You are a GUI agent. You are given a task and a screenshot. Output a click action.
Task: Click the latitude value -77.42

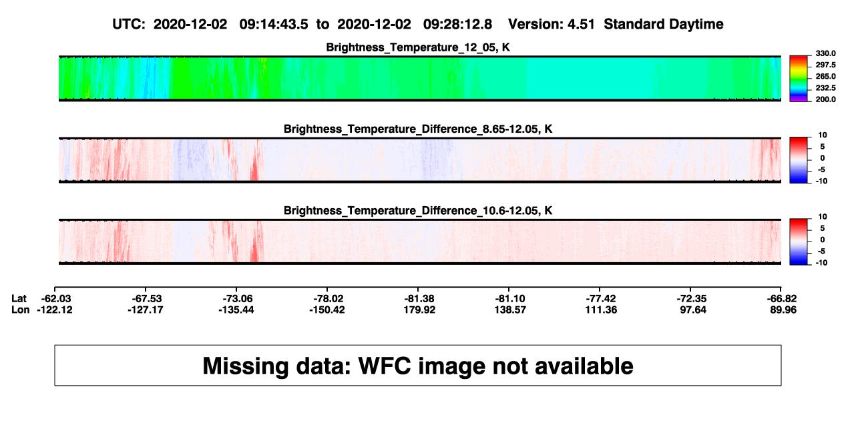pyautogui.click(x=600, y=298)
